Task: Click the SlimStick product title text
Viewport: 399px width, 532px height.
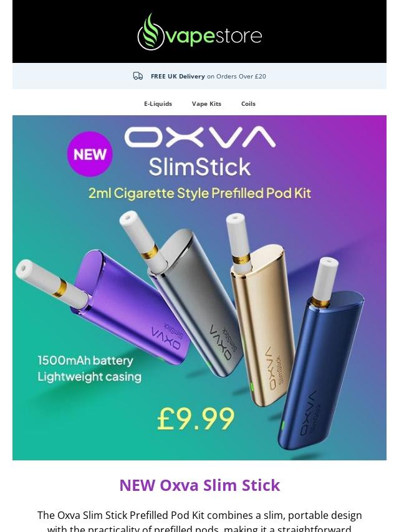Action: (x=199, y=167)
